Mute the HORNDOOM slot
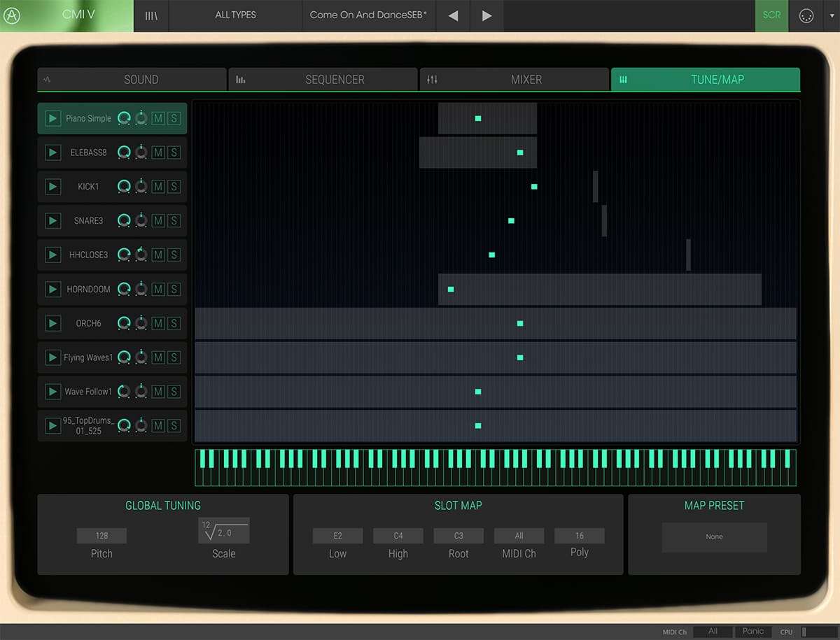The image size is (840, 640). click(159, 289)
